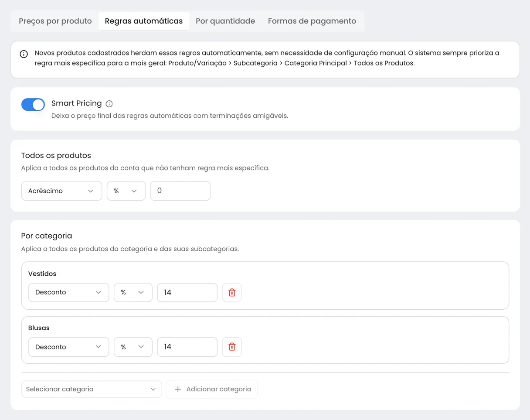The width and height of the screenshot is (530, 420).
Task: Click the Vestidos discount value field
Action: point(187,293)
